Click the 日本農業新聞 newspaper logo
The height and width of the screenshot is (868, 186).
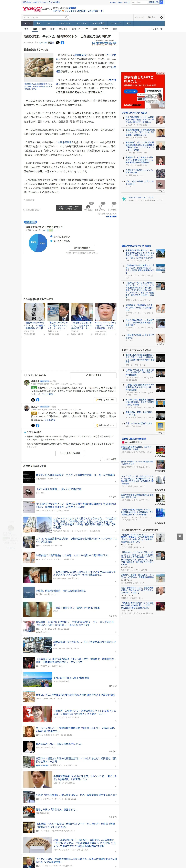[x=104, y=43]
